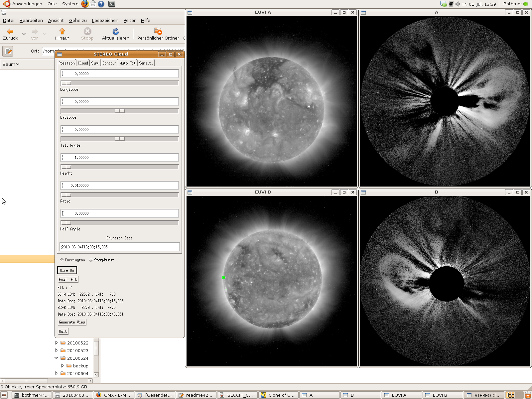Open the Baum sidebar dropdown
Viewport: 532px width, 399px height.
[x=11, y=64]
